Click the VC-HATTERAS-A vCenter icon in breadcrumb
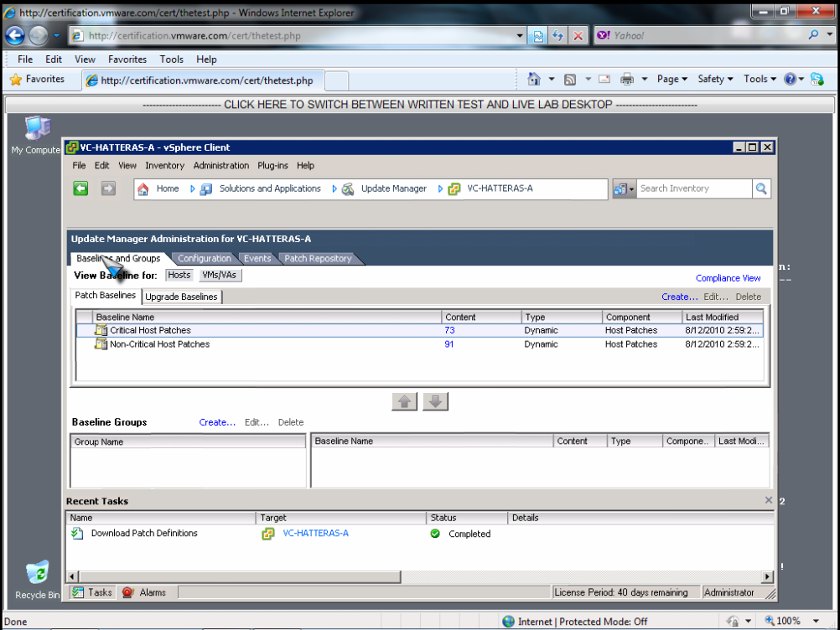Viewport: 840px width, 630px height. 454,189
